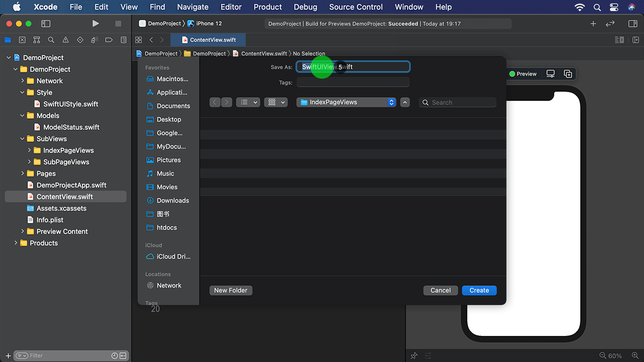Expand the Network folder
The width and height of the screenshot is (644, 362).
22,81
